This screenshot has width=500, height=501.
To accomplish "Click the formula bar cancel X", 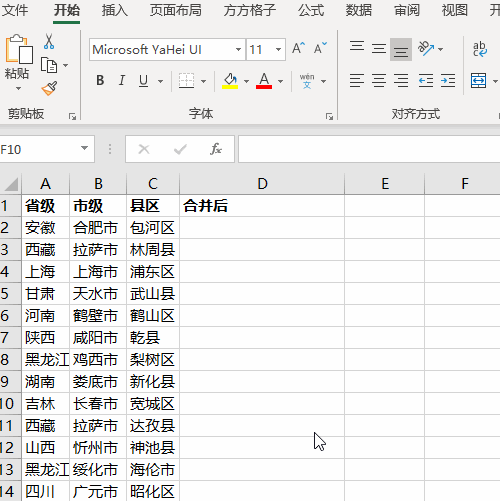I will tap(144, 149).
